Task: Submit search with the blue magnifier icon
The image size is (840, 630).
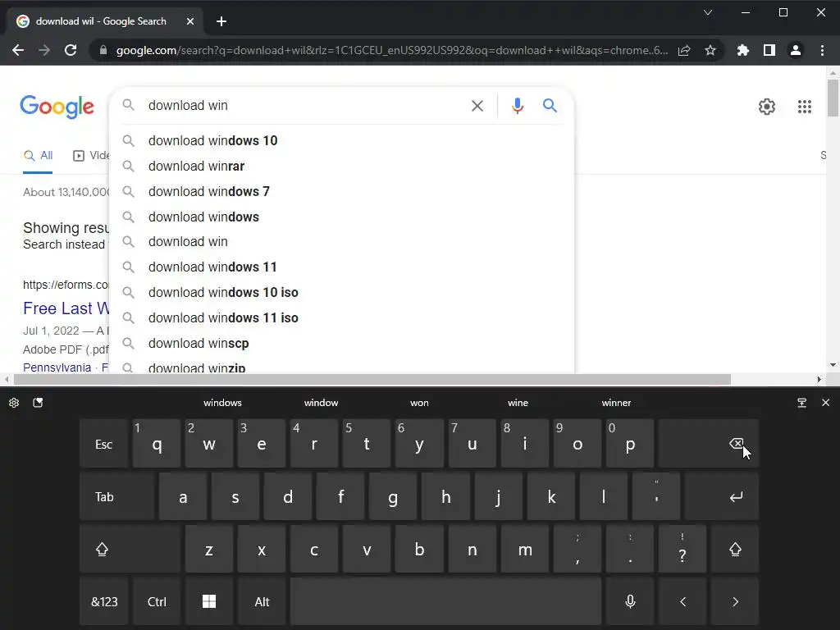Action: click(x=550, y=106)
